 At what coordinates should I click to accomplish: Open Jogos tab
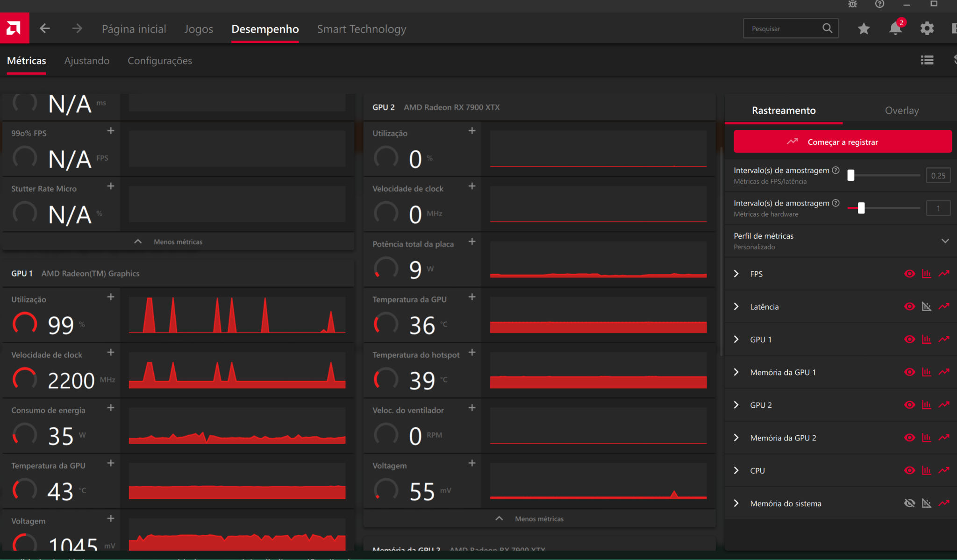click(199, 29)
